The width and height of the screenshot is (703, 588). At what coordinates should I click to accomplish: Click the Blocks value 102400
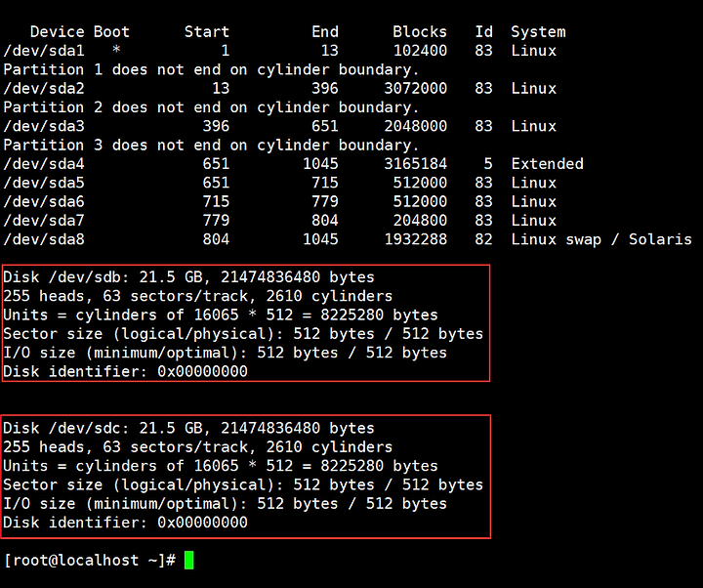(420, 51)
